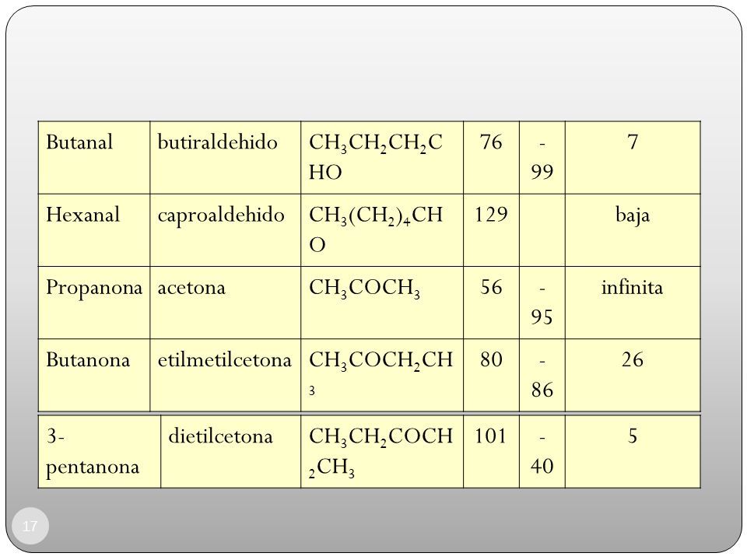Click the acetona cell
This screenshot has height=560, width=747.
[226, 303]
